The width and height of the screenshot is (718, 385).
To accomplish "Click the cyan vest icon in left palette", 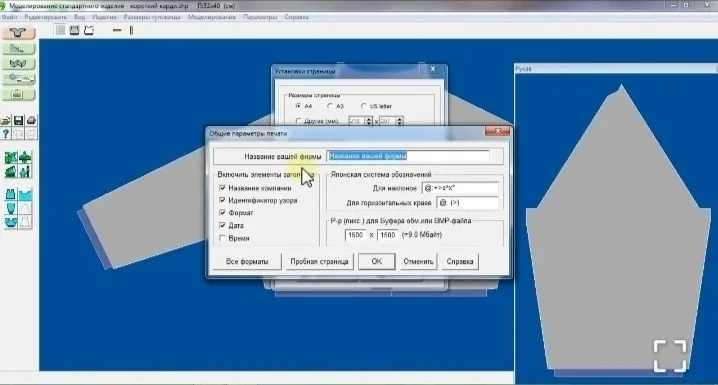I will (11, 194).
